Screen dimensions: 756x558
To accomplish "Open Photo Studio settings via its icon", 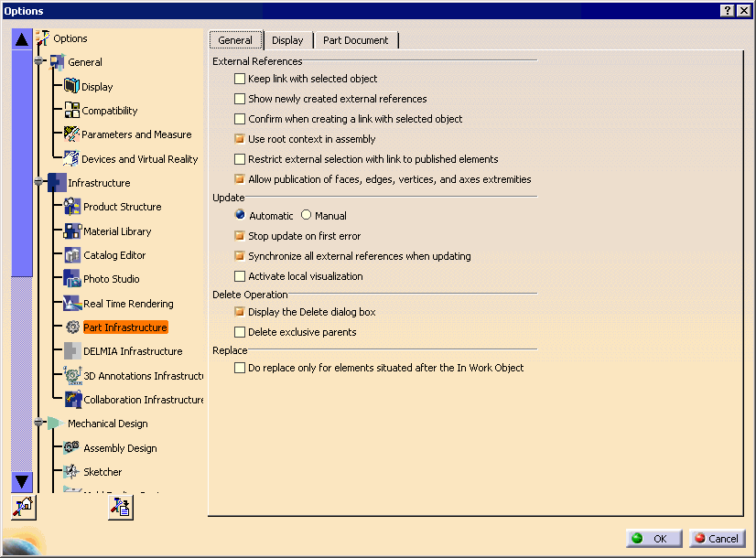I will (71, 279).
